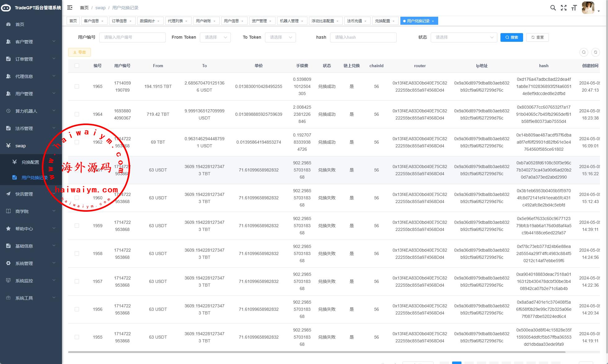The height and width of the screenshot is (364, 608).
Task: Click the blue 搜索 button
Action: tap(512, 37)
